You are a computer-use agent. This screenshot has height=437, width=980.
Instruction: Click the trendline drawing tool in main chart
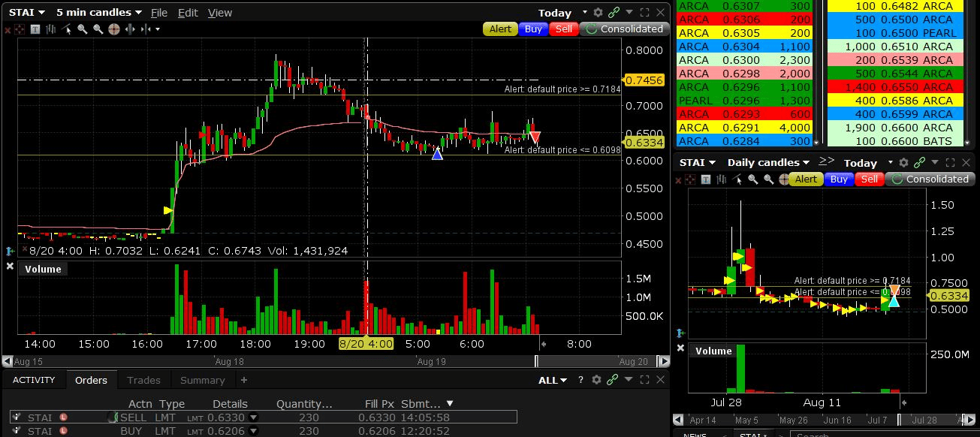click(x=68, y=29)
